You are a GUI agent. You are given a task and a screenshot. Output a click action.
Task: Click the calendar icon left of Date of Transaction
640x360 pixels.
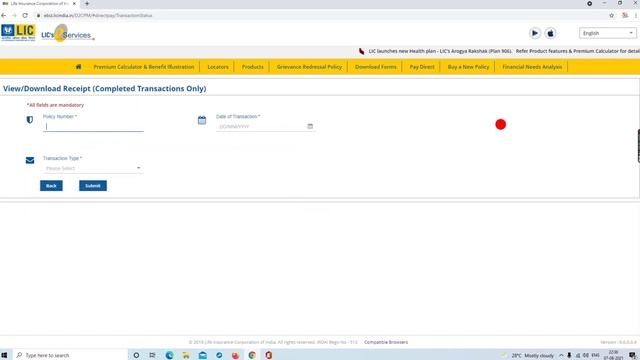[202, 120]
